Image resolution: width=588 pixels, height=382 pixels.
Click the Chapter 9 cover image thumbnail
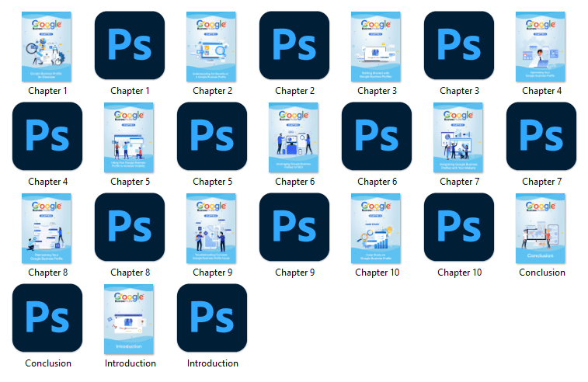coord(211,228)
